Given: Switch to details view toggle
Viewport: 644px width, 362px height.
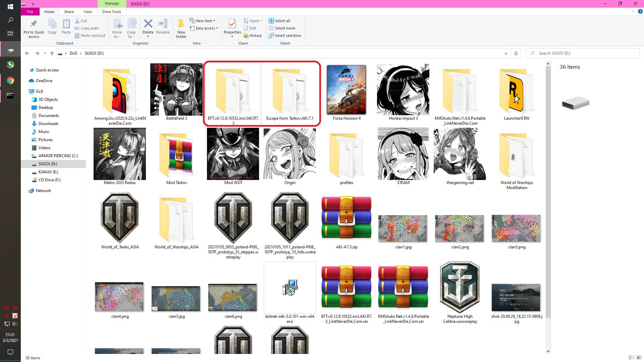Looking at the screenshot, I should click(631, 358).
